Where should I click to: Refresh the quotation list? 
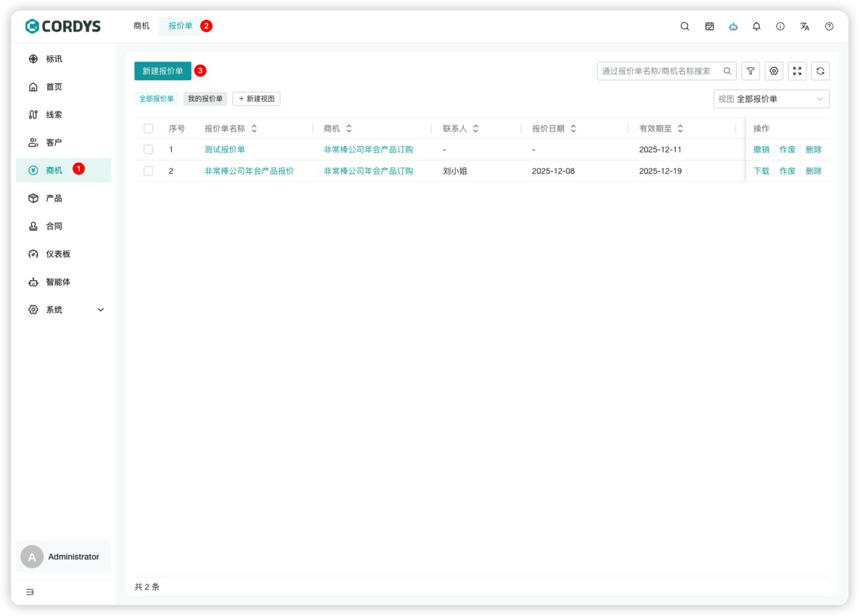coord(820,71)
